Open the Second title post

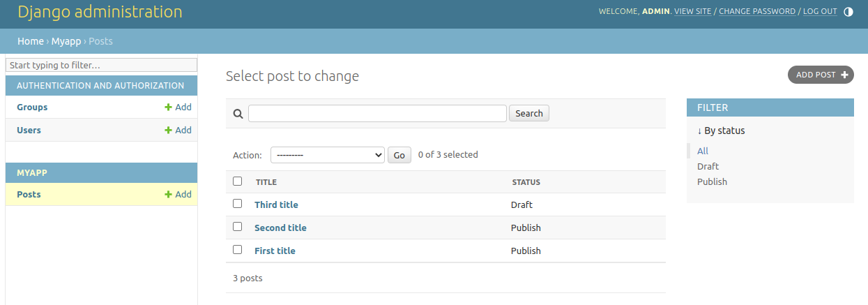point(280,228)
